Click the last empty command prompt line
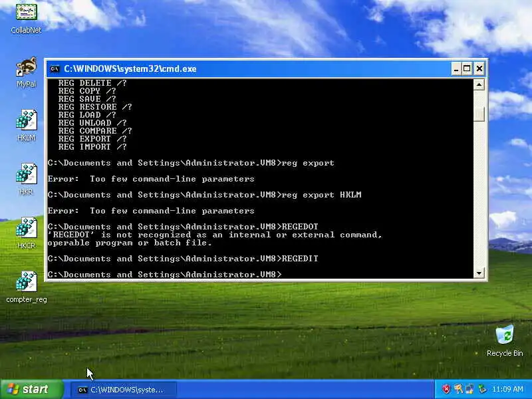 click(165, 275)
